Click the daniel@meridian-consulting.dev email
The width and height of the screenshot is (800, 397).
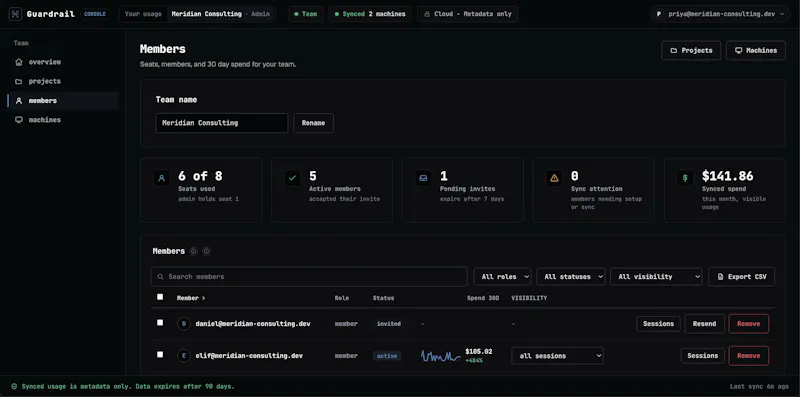pyautogui.click(x=253, y=324)
